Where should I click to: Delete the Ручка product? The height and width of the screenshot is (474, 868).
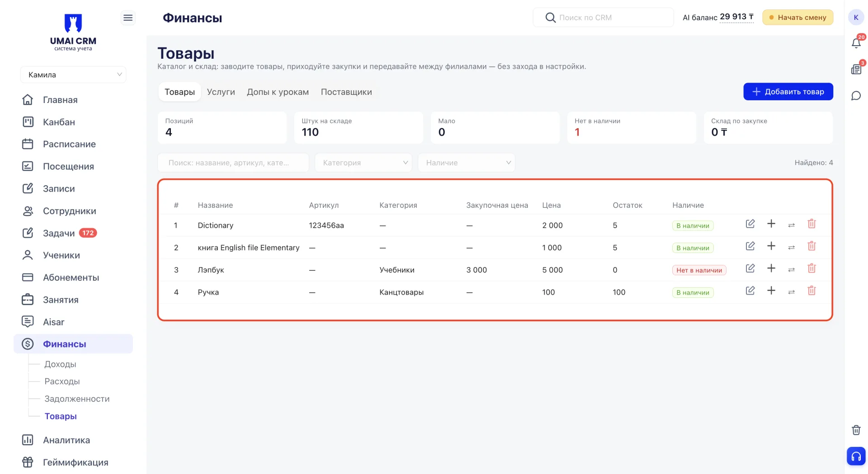(812, 290)
